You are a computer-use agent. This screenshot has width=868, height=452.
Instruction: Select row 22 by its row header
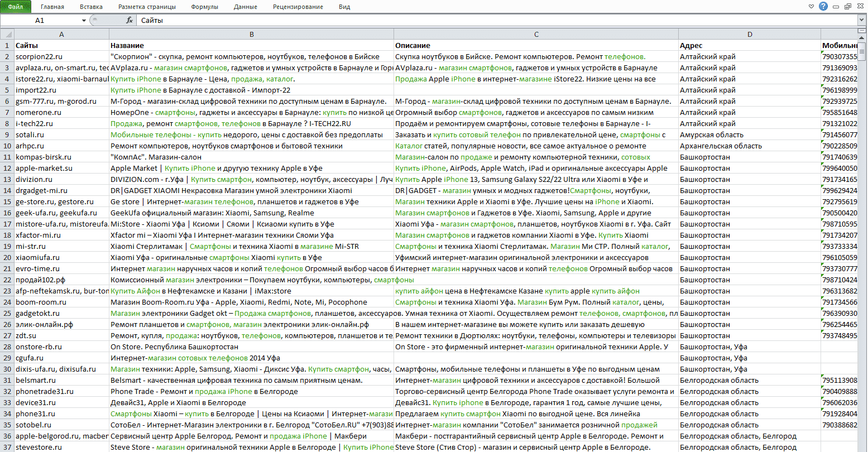[7, 280]
